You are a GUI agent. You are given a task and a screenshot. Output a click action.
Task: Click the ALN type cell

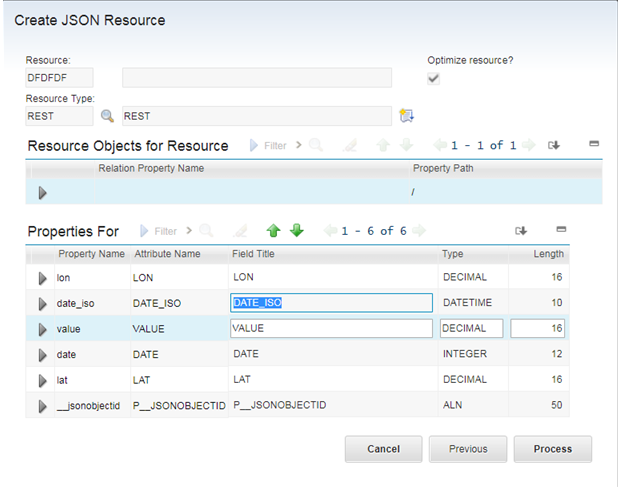click(x=473, y=405)
